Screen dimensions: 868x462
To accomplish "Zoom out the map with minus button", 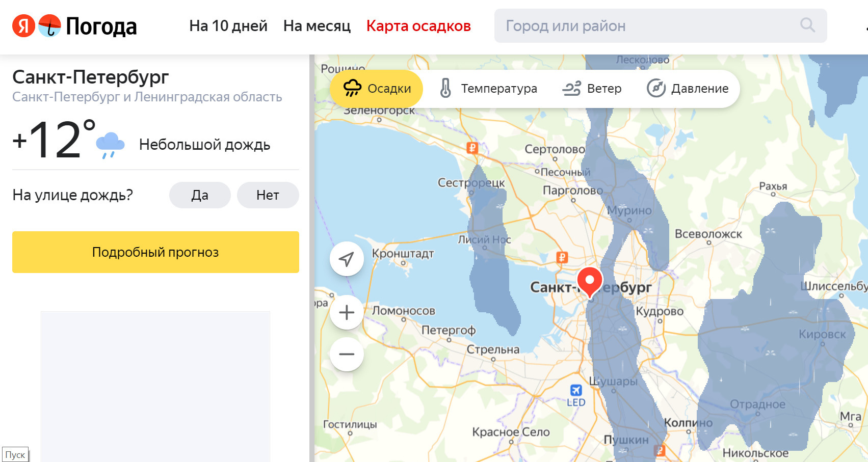I will 347,354.
